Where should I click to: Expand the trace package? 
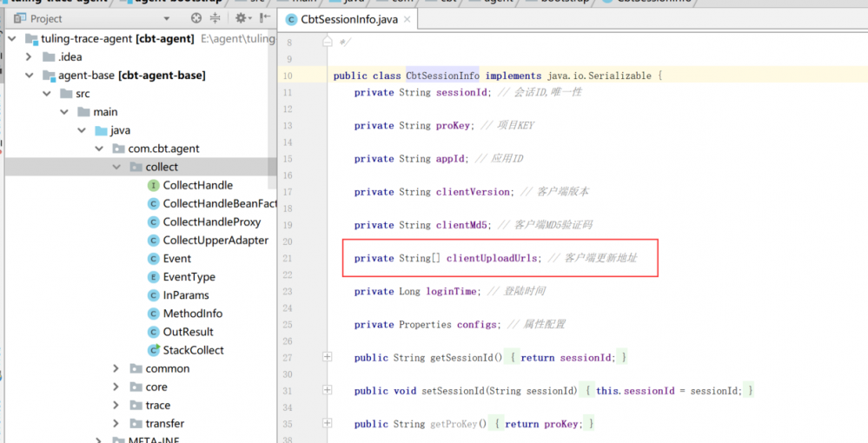(x=116, y=405)
